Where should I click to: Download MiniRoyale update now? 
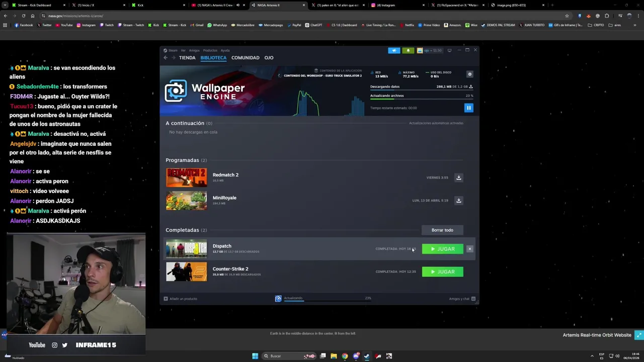click(x=458, y=200)
